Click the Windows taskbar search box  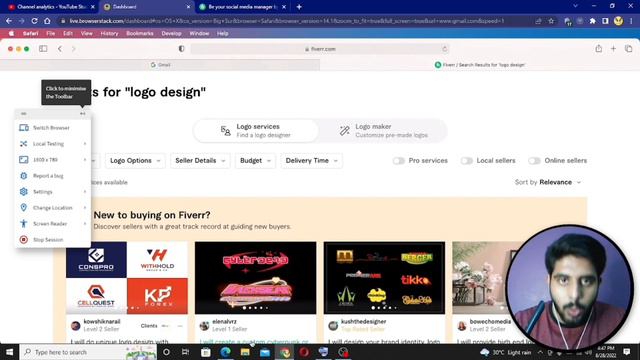click(x=88, y=352)
